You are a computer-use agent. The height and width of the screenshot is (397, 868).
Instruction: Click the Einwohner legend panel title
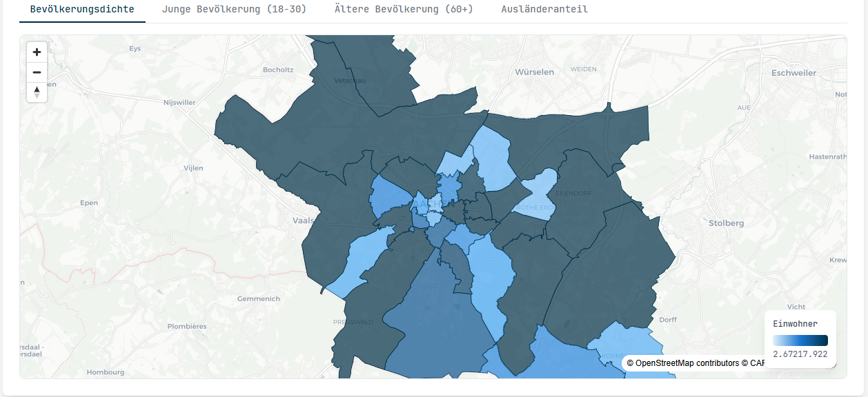click(796, 323)
